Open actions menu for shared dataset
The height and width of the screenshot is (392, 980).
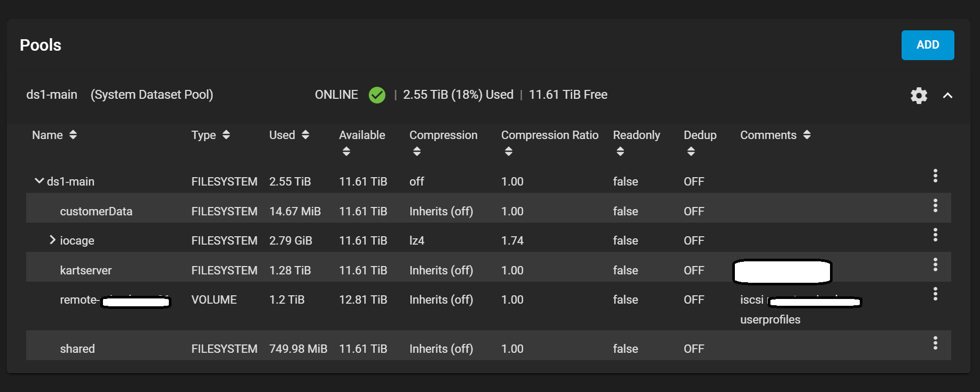click(935, 343)
